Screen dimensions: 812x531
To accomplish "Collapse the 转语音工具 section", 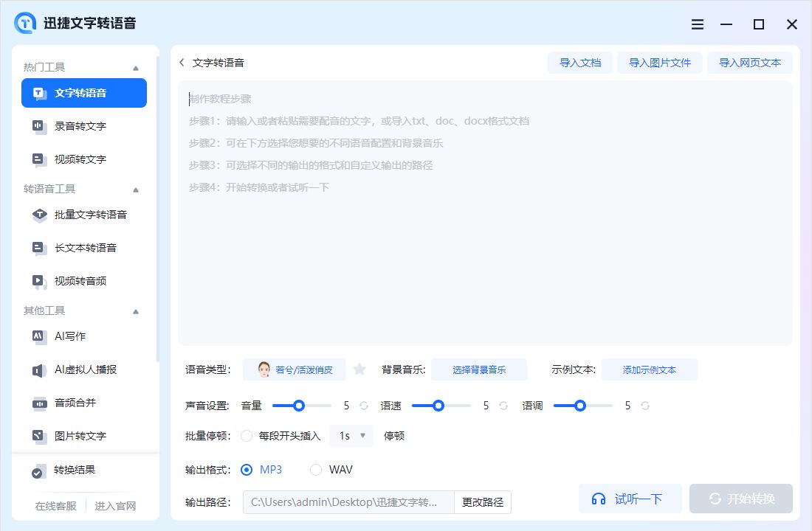I will pos(136,190).
